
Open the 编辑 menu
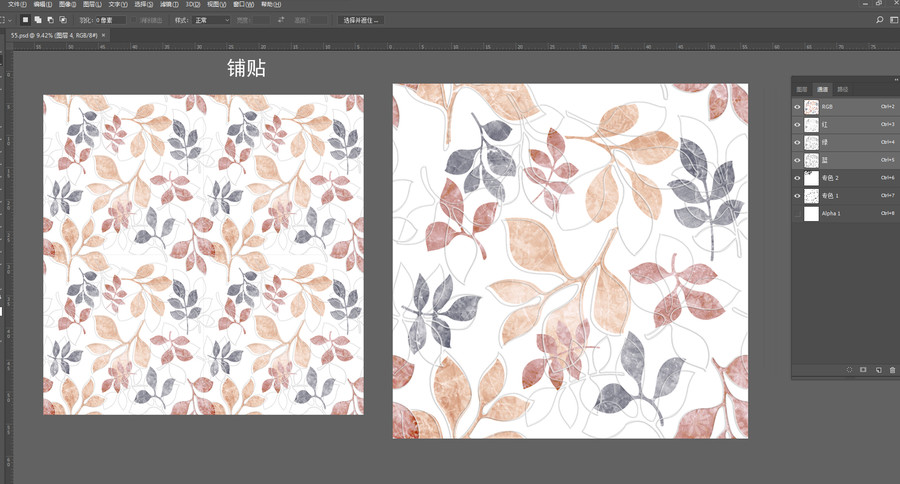42,4
